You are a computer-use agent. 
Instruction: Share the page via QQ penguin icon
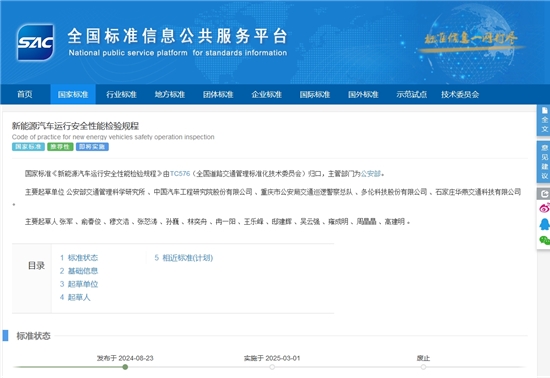point(544,224)
